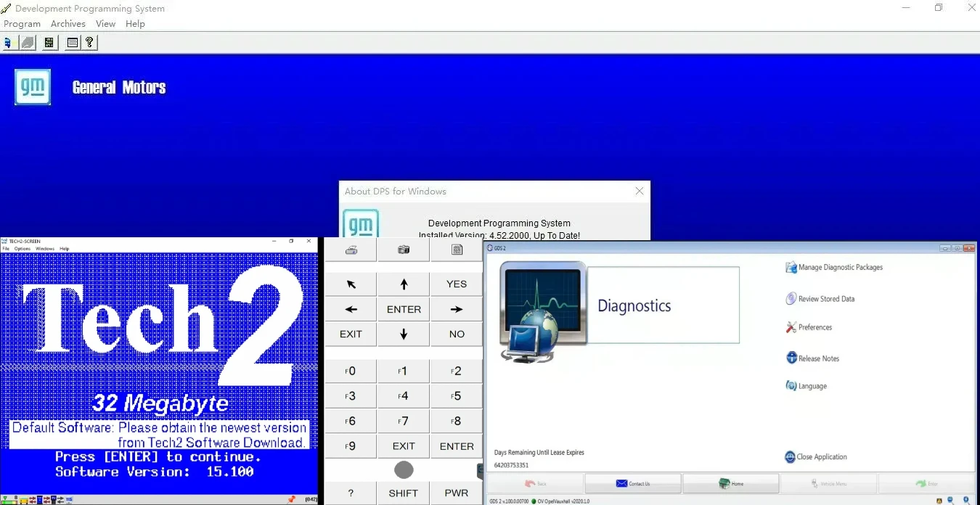Click the PWR key on keypad

pyautogui.click(x=457, y=493)
